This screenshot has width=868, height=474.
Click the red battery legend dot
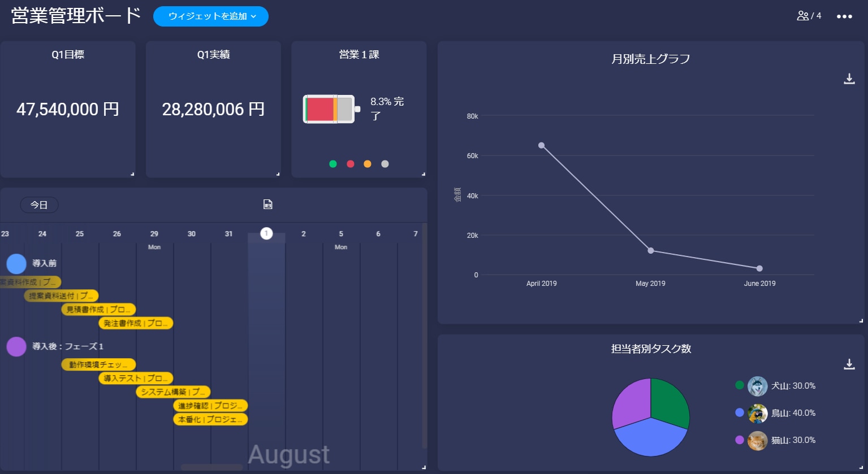pyautogui.click(x=350, y=164)
